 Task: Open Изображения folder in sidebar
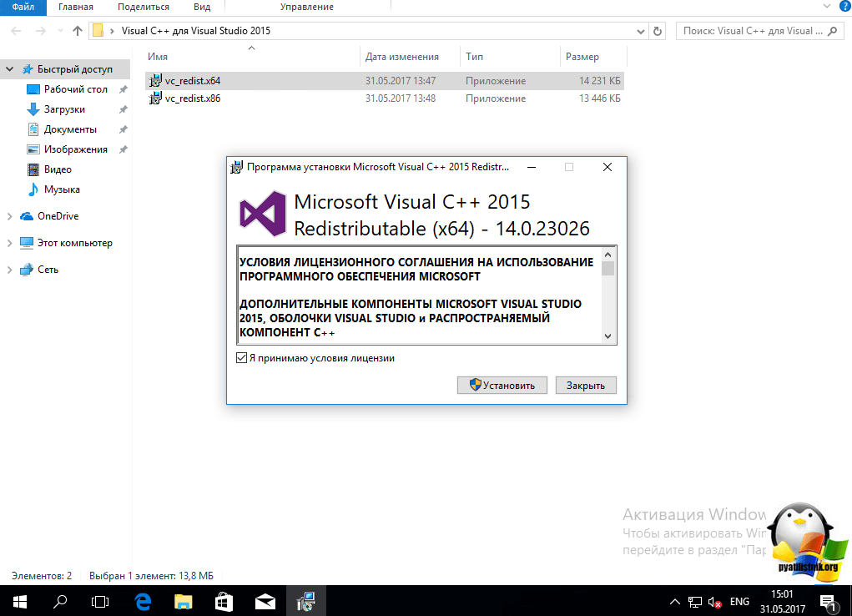(76, 149)
